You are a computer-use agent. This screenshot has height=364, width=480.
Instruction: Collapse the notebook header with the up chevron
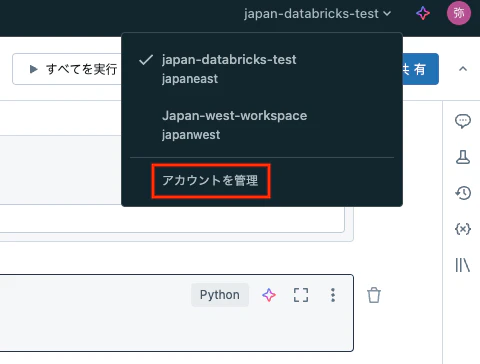click(x=463, y=69)
